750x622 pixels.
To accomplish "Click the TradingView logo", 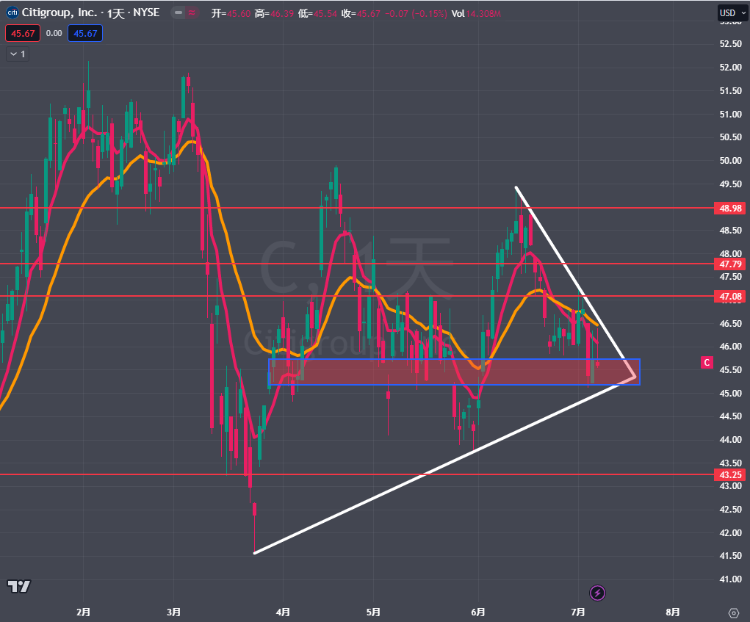I will pyautogui.click(x=17, y=585).
